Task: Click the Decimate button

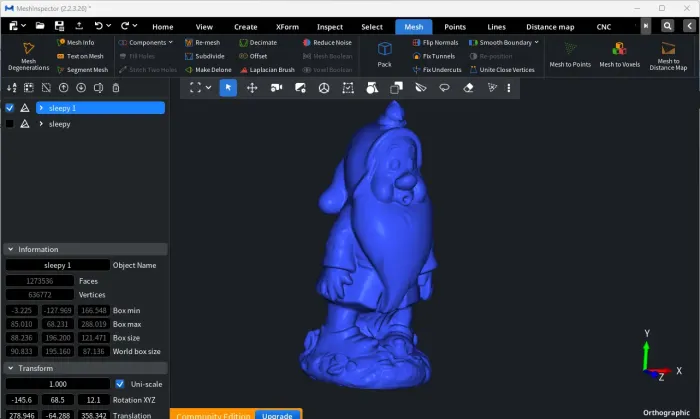Action: 258,42
